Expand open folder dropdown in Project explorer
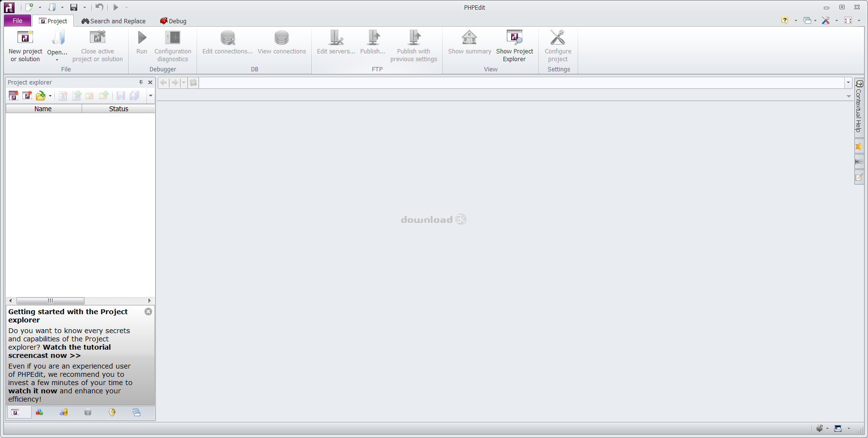 pyautogui.click(x=50, y=96)
